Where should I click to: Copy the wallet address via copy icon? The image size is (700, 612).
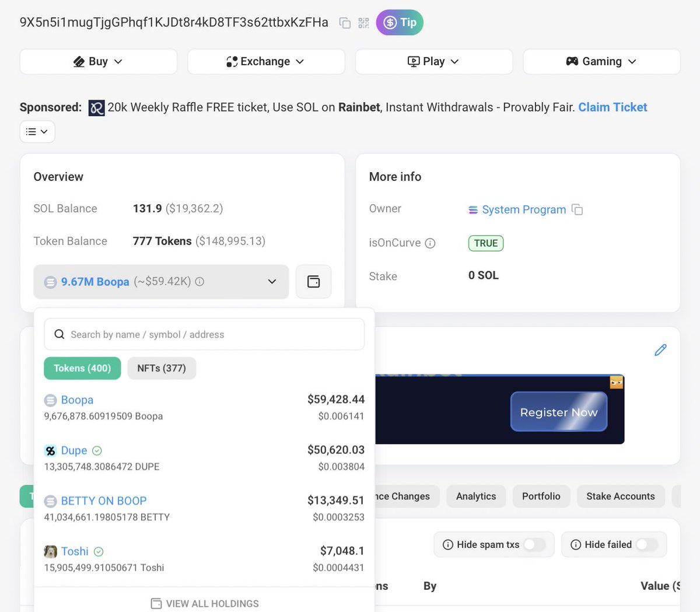[x=345, y=22]
